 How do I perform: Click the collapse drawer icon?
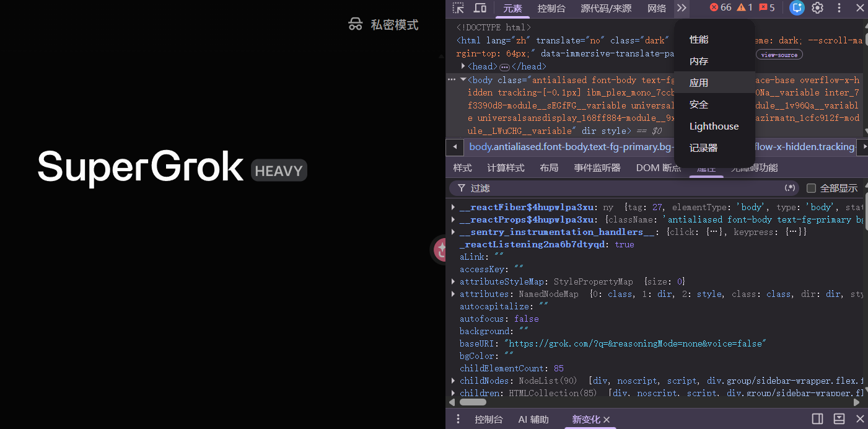point(840,419)
